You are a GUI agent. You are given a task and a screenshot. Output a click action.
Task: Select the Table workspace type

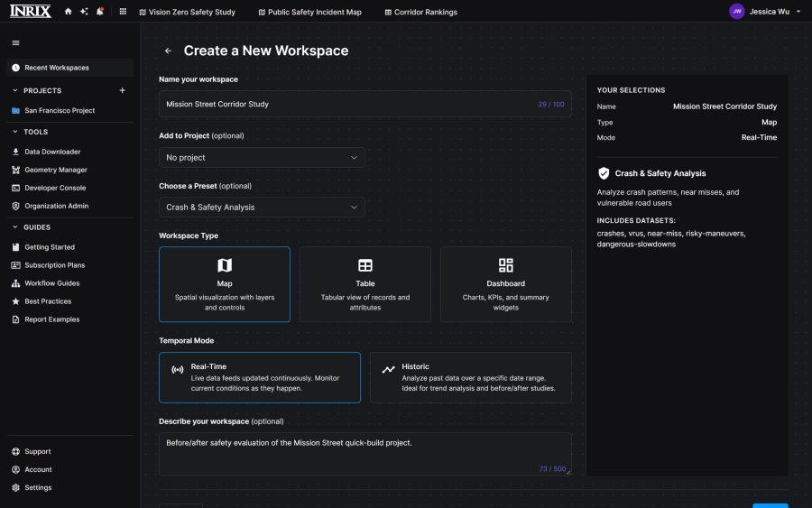(x=365, y=284)
